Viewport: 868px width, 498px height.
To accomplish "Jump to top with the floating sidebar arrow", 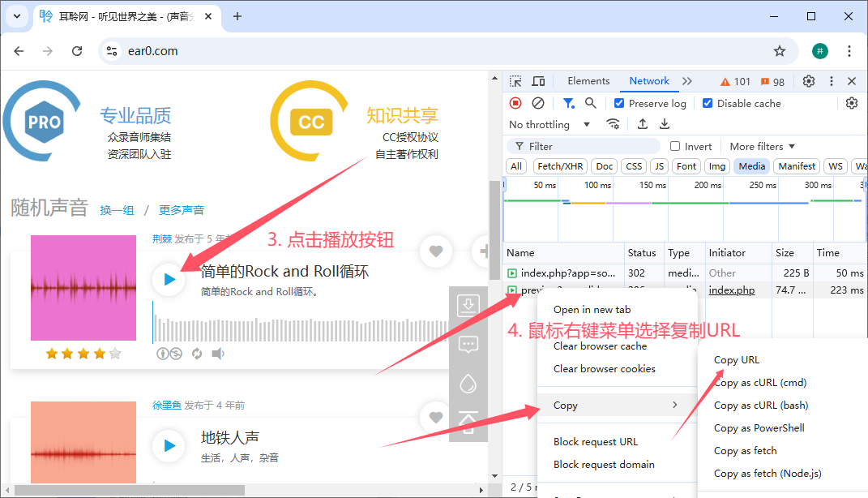I will point(468,422).
